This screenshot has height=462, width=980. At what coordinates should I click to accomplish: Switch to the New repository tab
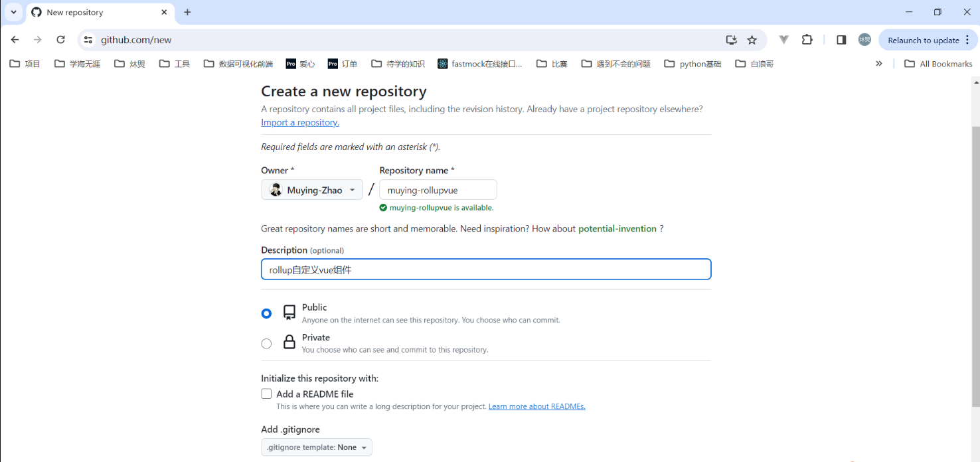coord(93,13)
